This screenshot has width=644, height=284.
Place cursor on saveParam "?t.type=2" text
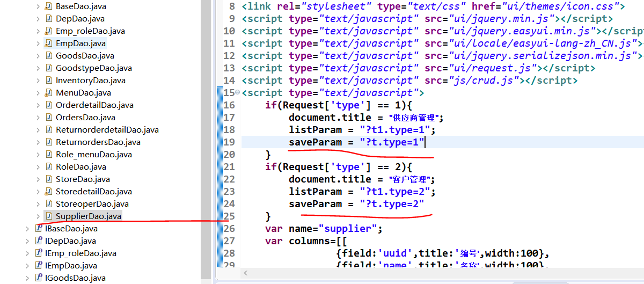[x=392, y=204]
